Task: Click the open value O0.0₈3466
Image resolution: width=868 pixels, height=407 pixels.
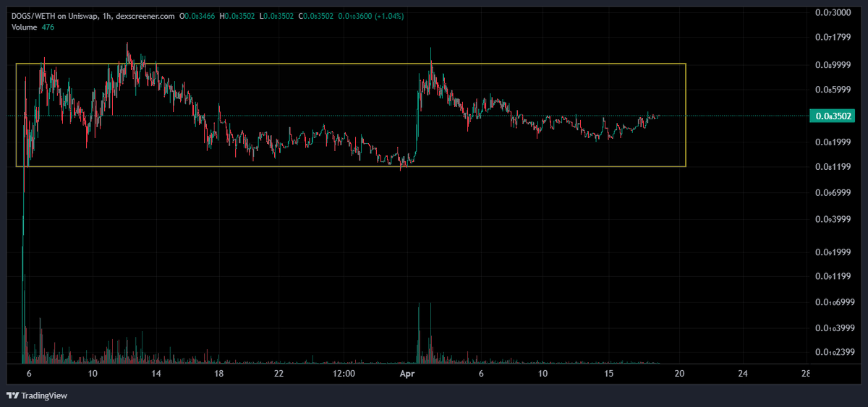Action: (x=197, y=16)
